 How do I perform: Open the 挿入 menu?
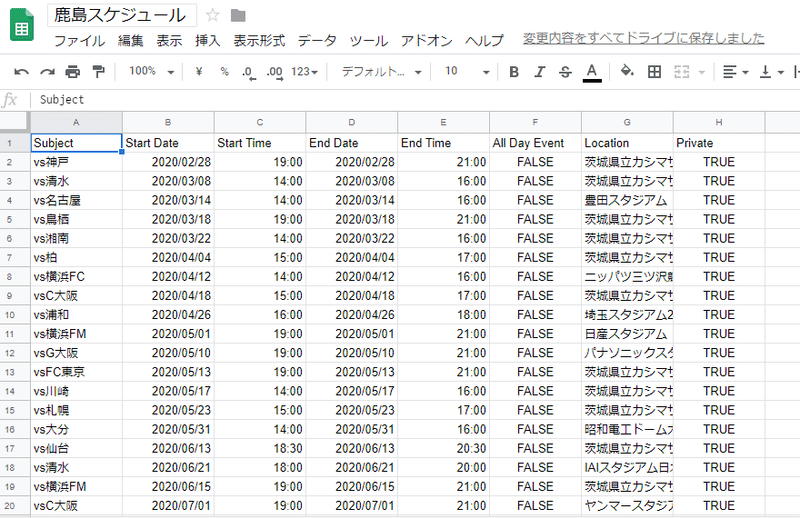pyautogui.click(x=208, y=40)
